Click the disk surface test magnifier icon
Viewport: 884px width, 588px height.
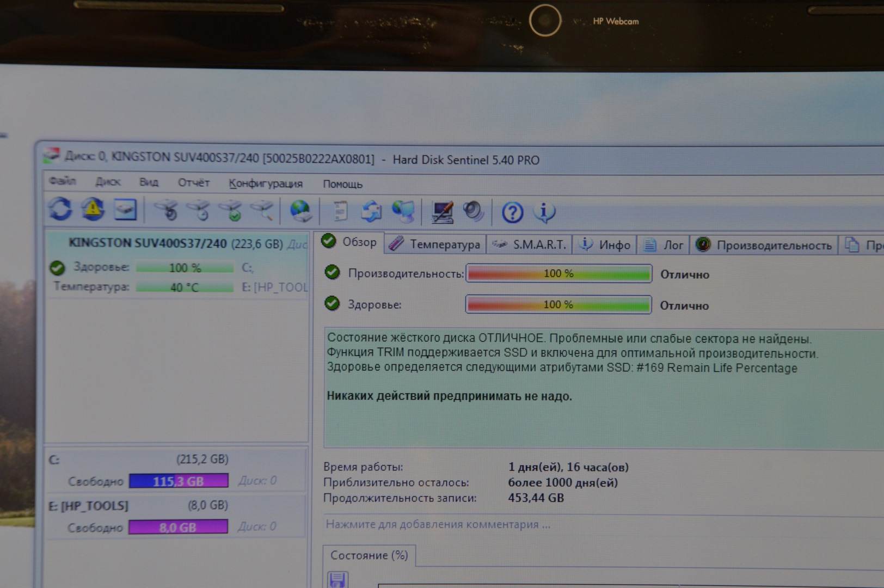(x=263, y=210)
